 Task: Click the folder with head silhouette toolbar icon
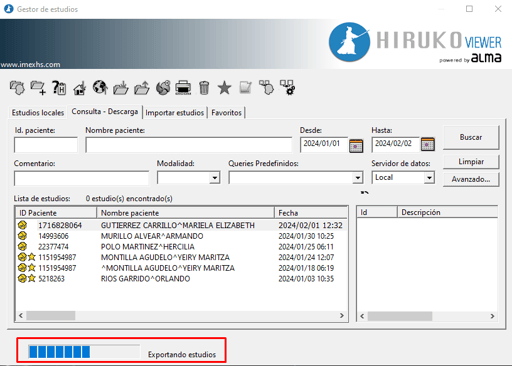tap(17, 88)
